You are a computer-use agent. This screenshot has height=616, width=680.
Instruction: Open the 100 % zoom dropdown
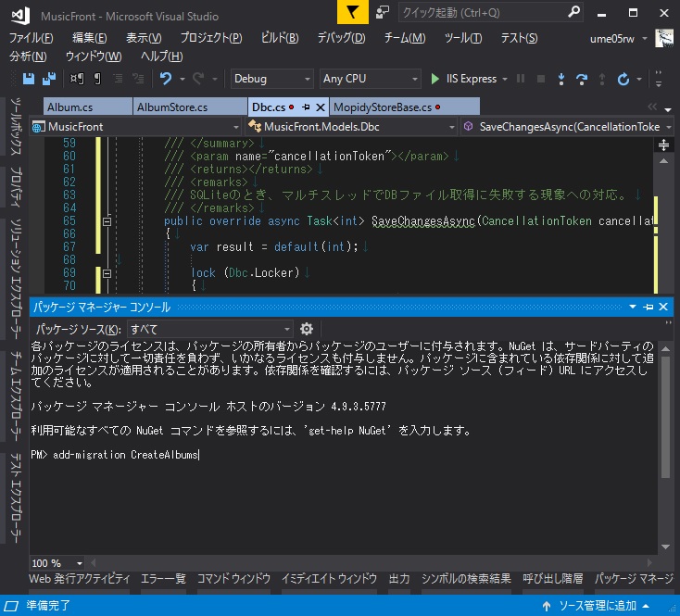coord(57,563)
